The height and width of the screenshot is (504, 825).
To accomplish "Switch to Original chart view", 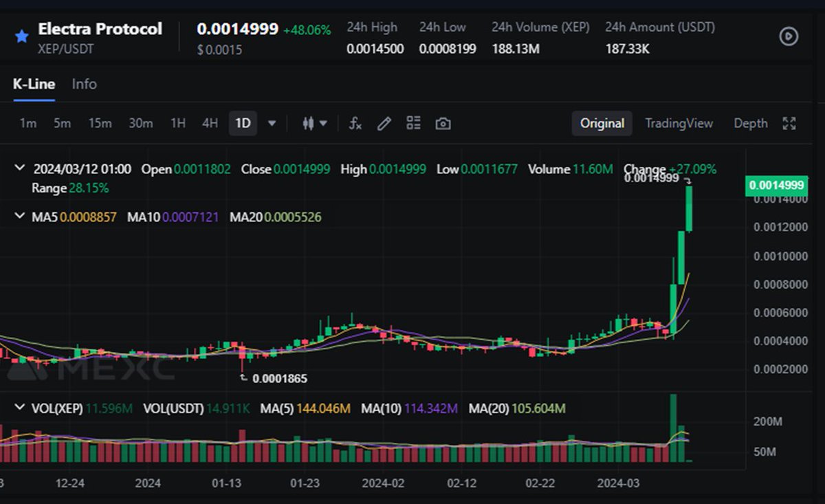I will (602, 123).
